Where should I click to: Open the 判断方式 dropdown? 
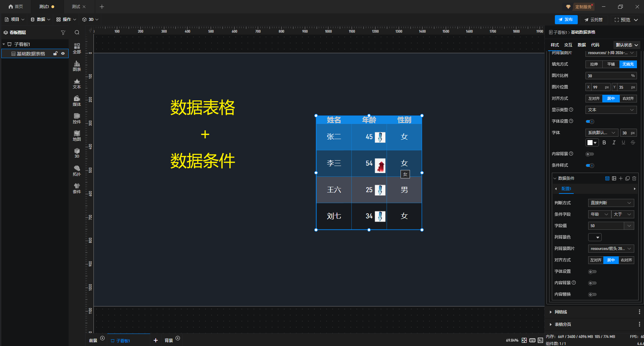pyautogui.click(x=611, y=203)
